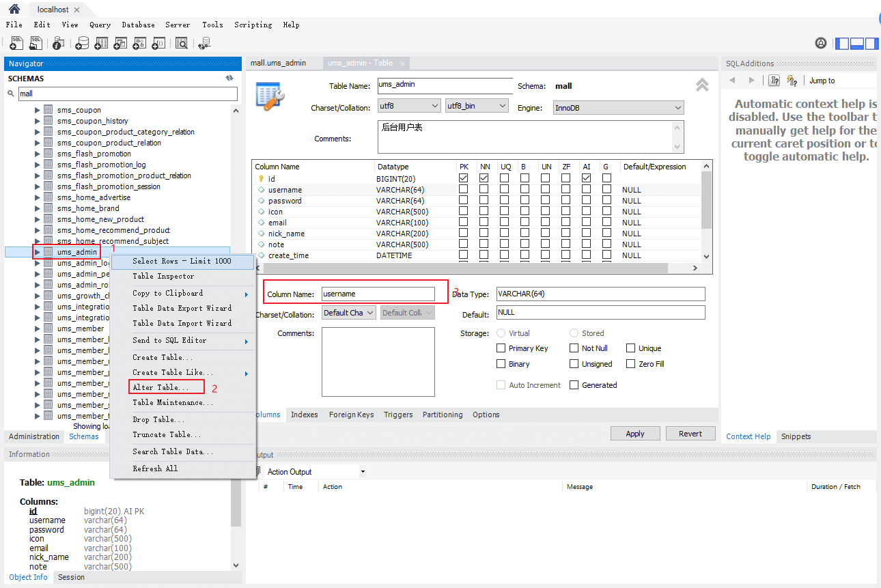The height and width of the screenshot is (588, 881).
Task: Toggle NN checkbox for username row
Action: (484, 189)
